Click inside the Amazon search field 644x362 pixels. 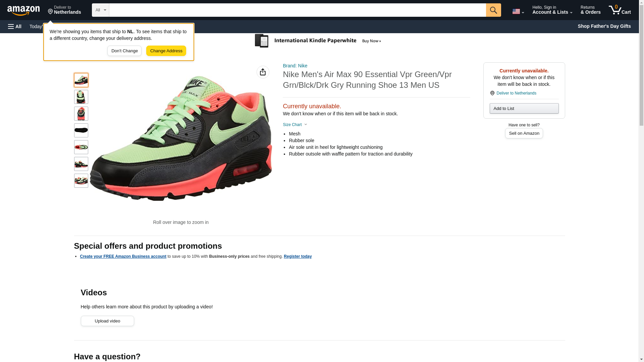(297, 10)
